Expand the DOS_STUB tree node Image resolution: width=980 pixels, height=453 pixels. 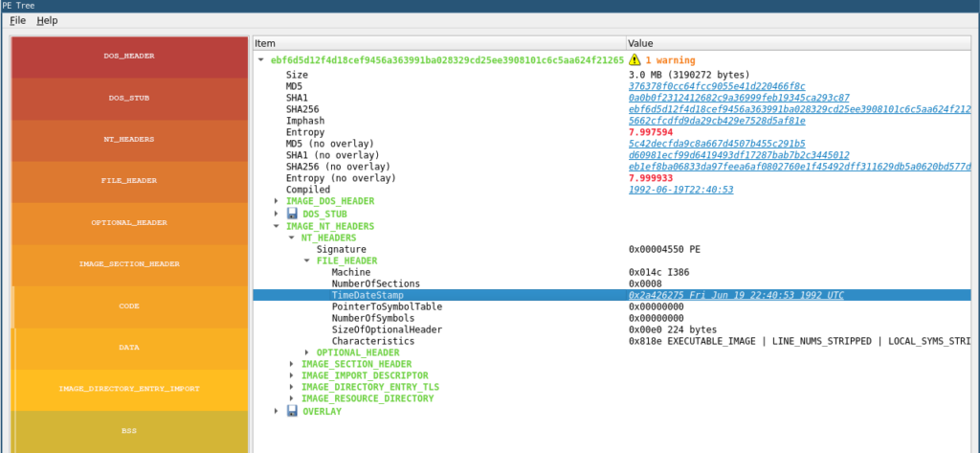277,214
